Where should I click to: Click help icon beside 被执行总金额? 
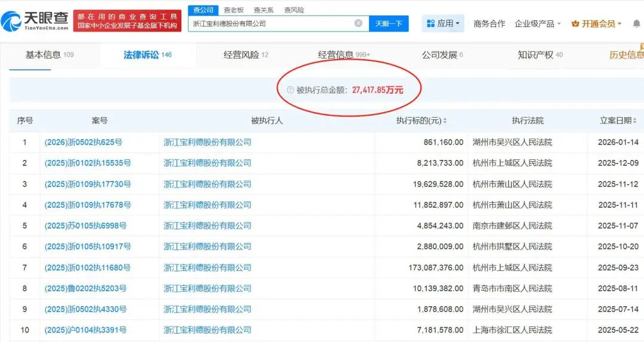[x=290, y=90]
